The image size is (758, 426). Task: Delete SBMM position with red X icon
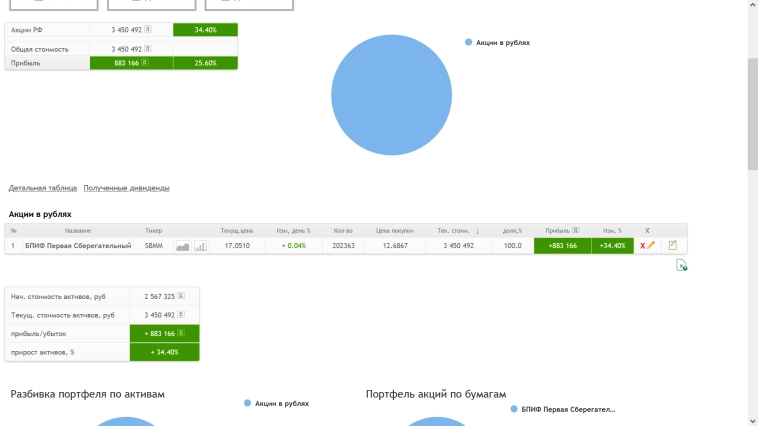[642, 246]
